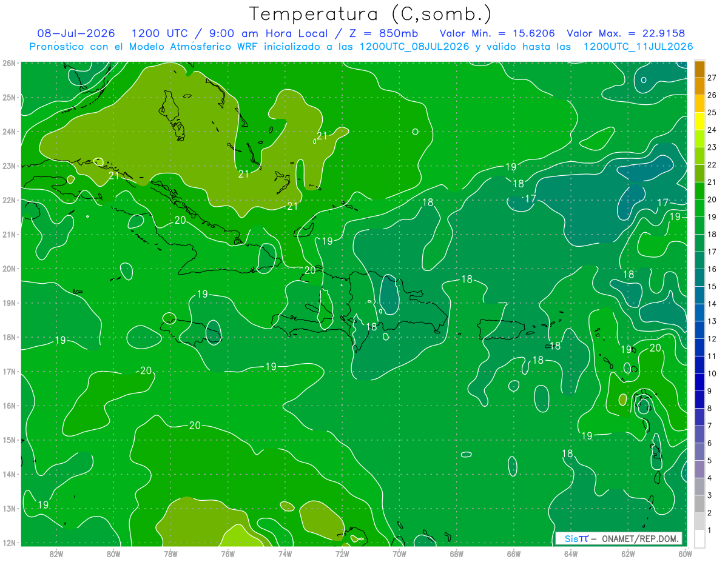Click latitude axis label "19N"
The image size is (728, 562).
[x=9, y=303]
